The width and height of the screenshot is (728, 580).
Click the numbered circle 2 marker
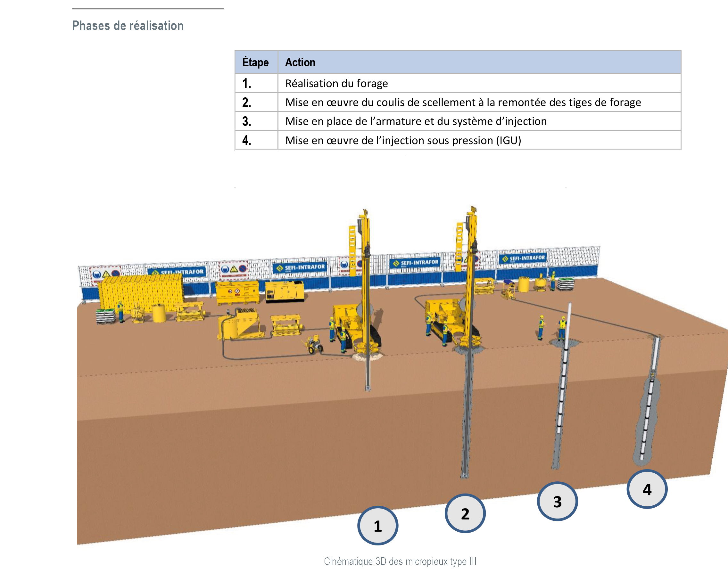tap(465, 513)
